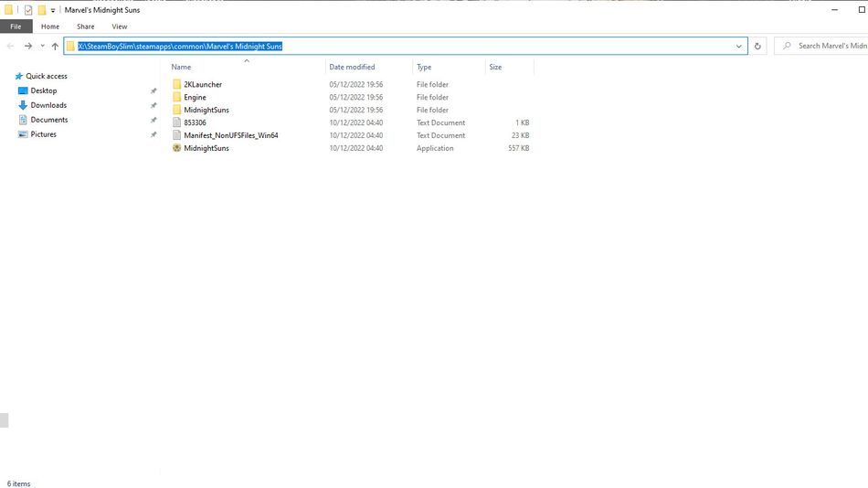868x488 pixels.
Task: Go back with the Back arrow
Action: 11,46
